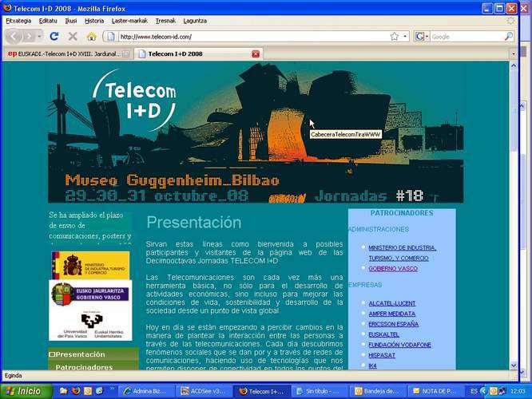Viewport: 532px width, 399px height.
Task: Open the folder icon in quick launch
Action: tap(63, 391)
